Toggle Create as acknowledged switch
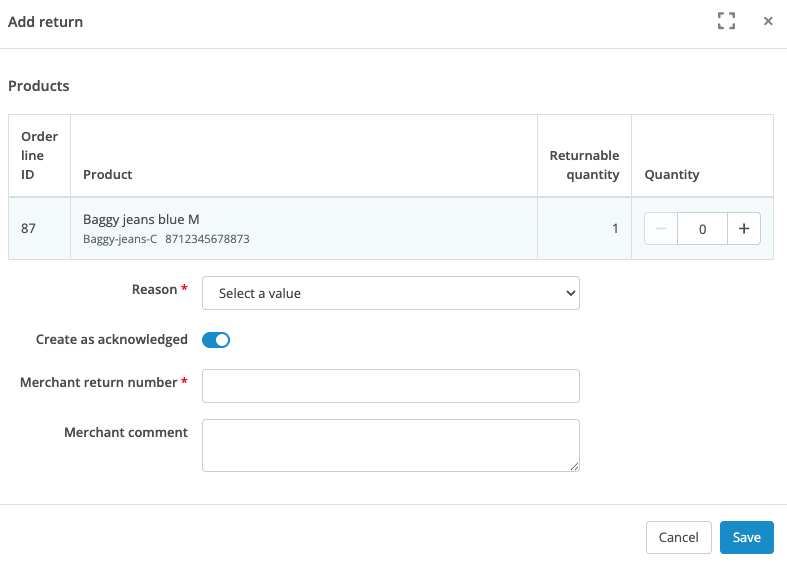Viewport: 787px width, 565px height. [216, 340]
